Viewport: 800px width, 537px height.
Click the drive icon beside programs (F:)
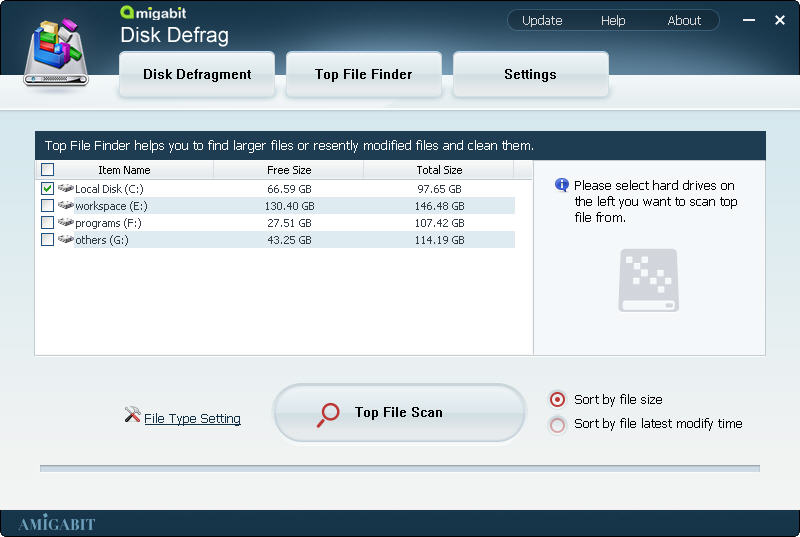click(65, 222)
